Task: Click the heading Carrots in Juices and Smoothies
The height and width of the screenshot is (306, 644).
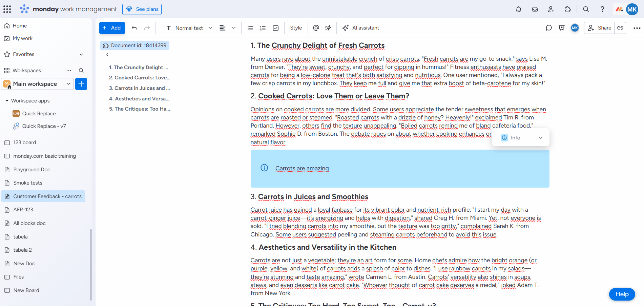Action: click(x=313, y=197)
